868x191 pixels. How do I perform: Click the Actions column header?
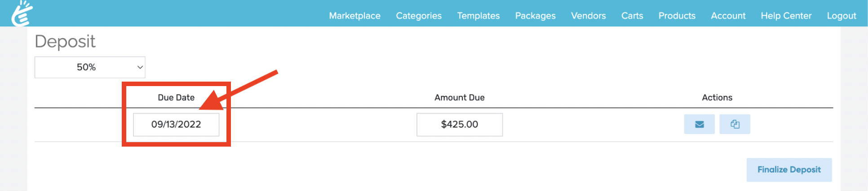pyautogui.click(x=717, y=98)
